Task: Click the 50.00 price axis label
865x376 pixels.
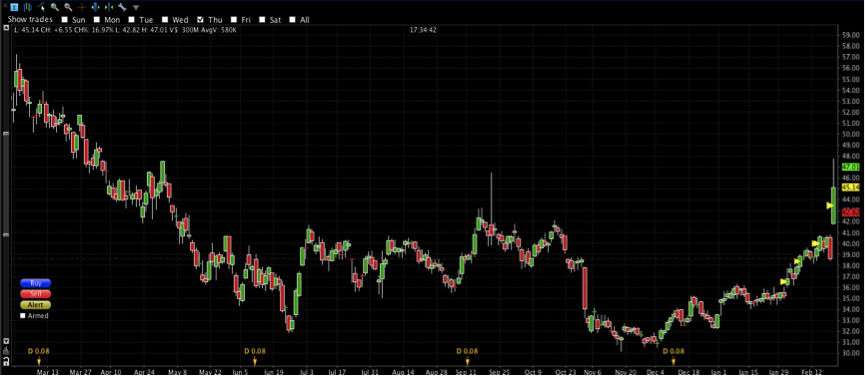Action: coord(850,134)
